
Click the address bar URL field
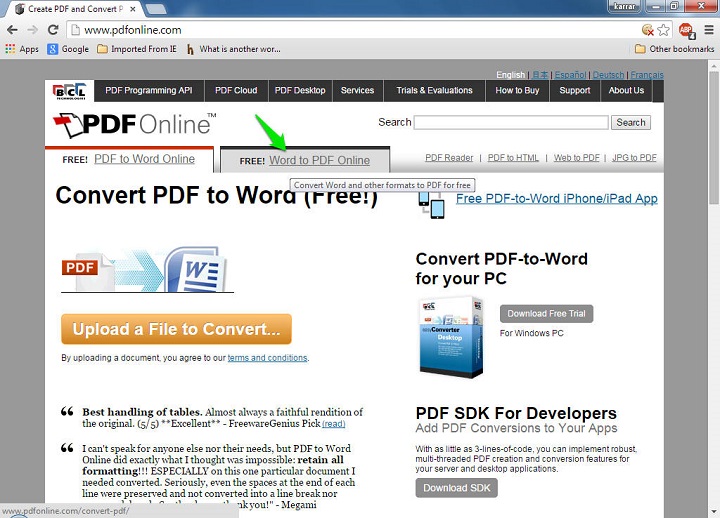tap(358, 30)
